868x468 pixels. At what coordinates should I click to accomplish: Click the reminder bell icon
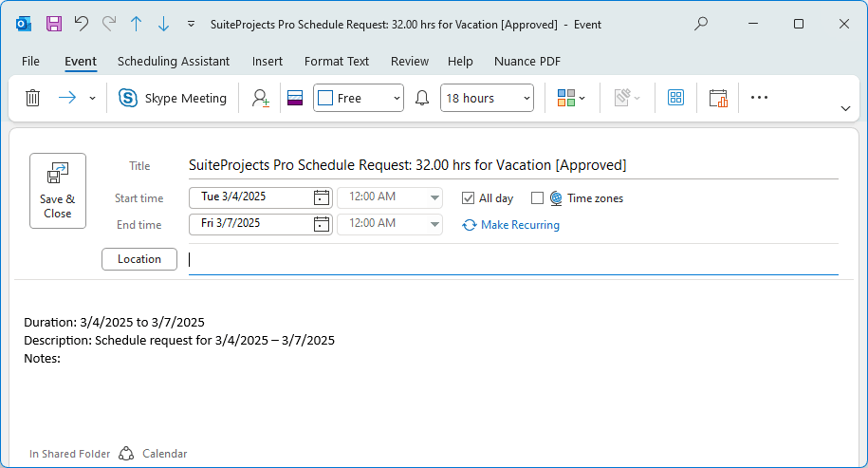tap(422, 98)
